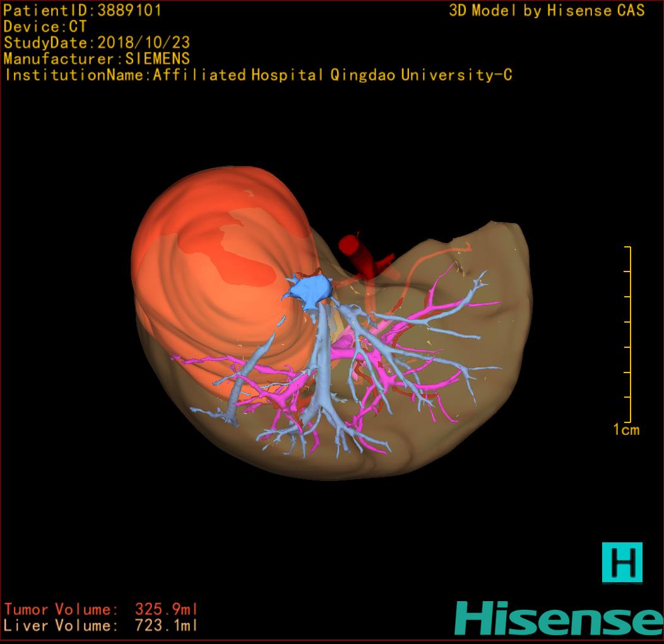This screenshot has width=664, height=644.
Task: Click the teal square H logo icon
Action: point(622,562)
